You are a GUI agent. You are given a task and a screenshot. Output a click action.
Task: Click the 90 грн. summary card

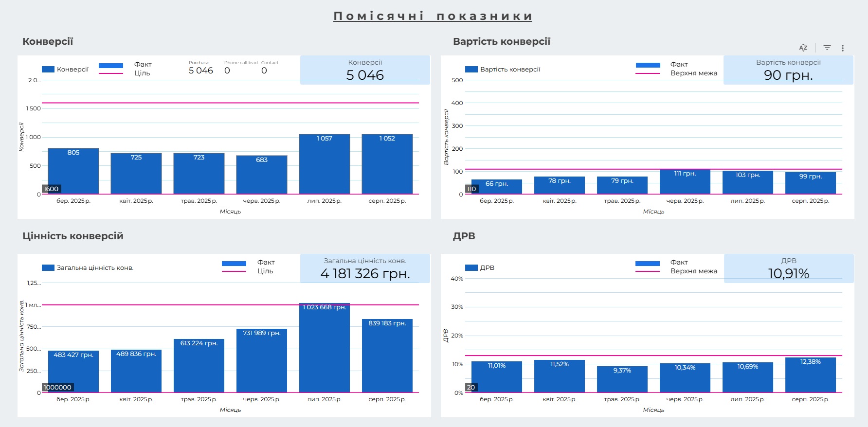pyautogui.click(x=788, y=71)
